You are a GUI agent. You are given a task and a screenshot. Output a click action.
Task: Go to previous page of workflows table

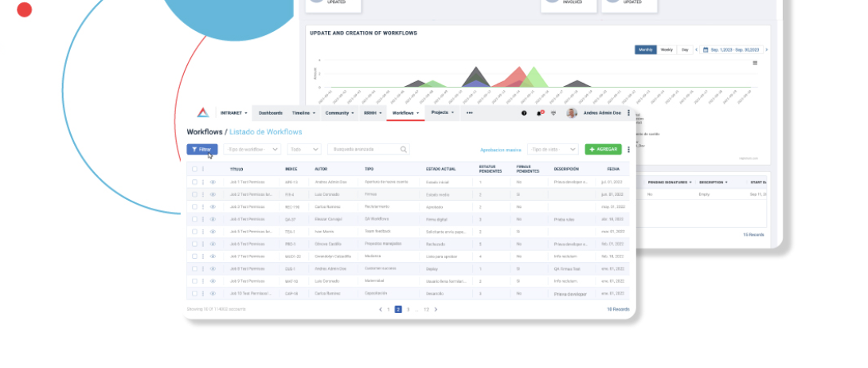(381, 309)
